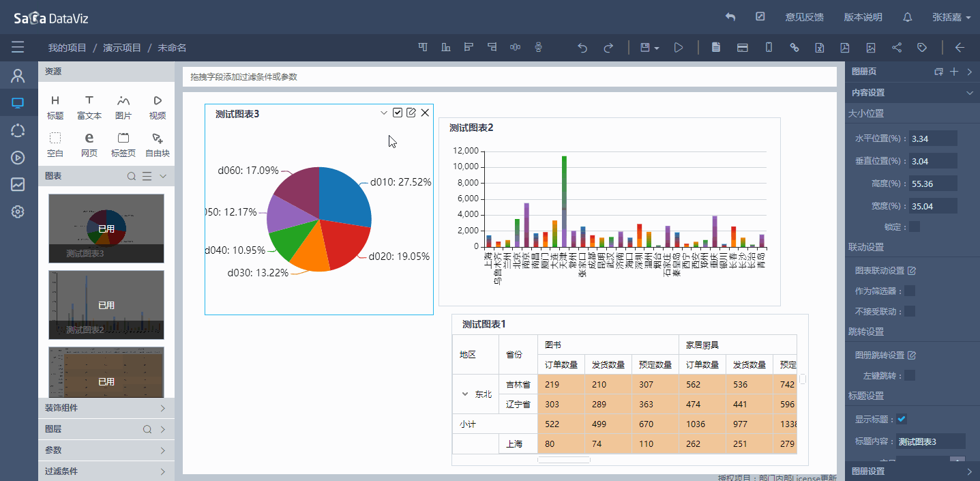Open 演示项目 breadcrumb
The image size is (980, 481).
122,48
